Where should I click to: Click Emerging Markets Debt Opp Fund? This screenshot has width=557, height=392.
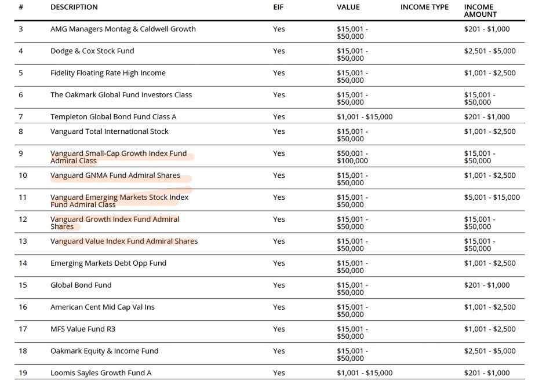pos(108,263)
